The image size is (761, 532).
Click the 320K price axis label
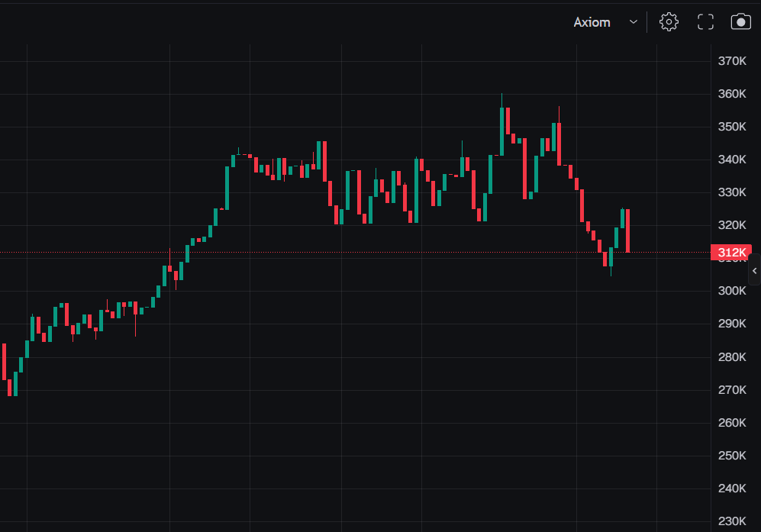click(732, 225)
